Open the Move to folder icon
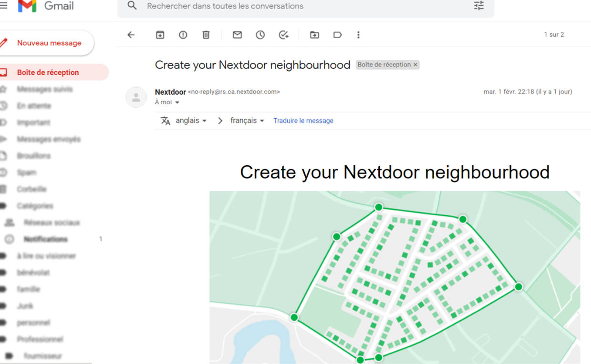 314,35
